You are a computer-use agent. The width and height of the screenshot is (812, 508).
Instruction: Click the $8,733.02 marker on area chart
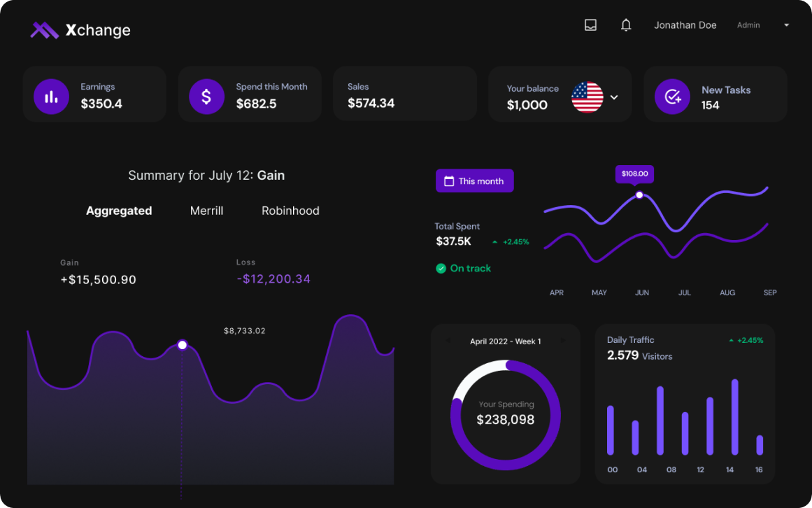pyautogui.click(x=183, y=345)
